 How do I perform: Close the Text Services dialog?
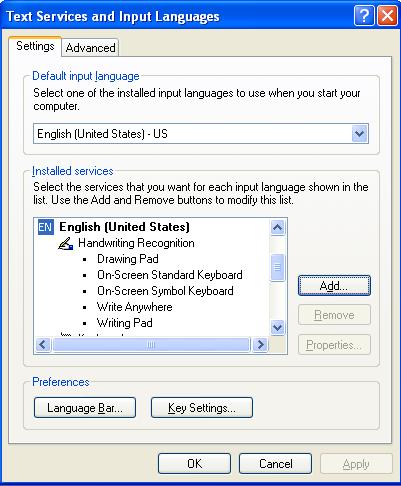point(387,15)
